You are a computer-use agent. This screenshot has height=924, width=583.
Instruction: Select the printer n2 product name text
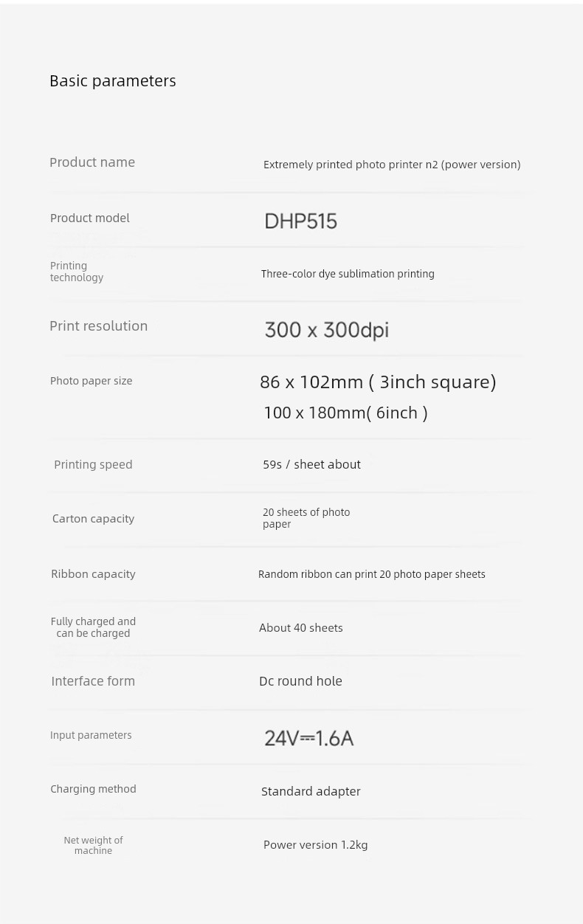click(x=392, y=165)
